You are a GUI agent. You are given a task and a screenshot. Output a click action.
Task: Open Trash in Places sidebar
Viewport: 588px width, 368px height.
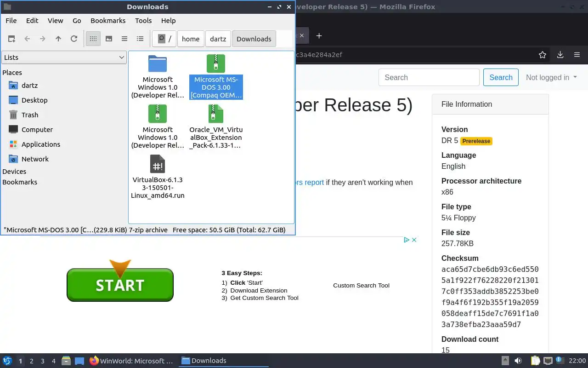tap(30, 115)
